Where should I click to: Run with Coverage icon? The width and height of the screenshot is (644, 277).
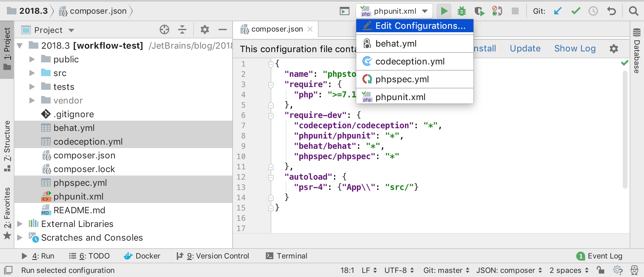[x=479, y=11]
